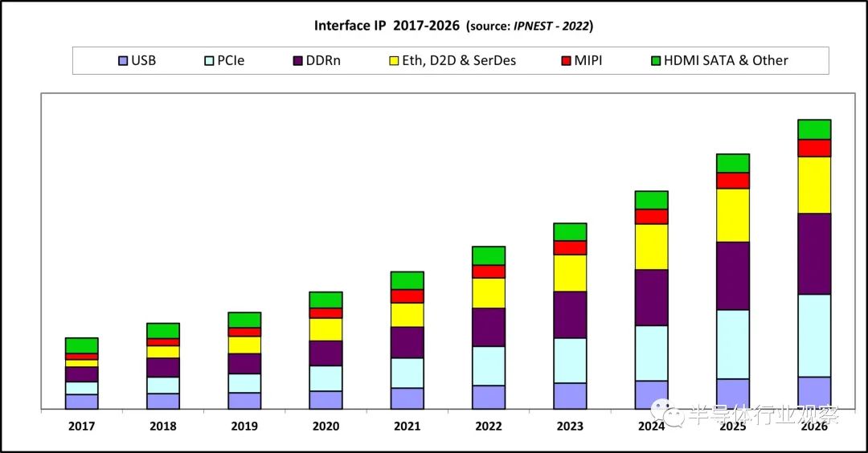Select the 2017 axis year label
Viewport: 868px width, 453px height.
[x=81, y=426]
